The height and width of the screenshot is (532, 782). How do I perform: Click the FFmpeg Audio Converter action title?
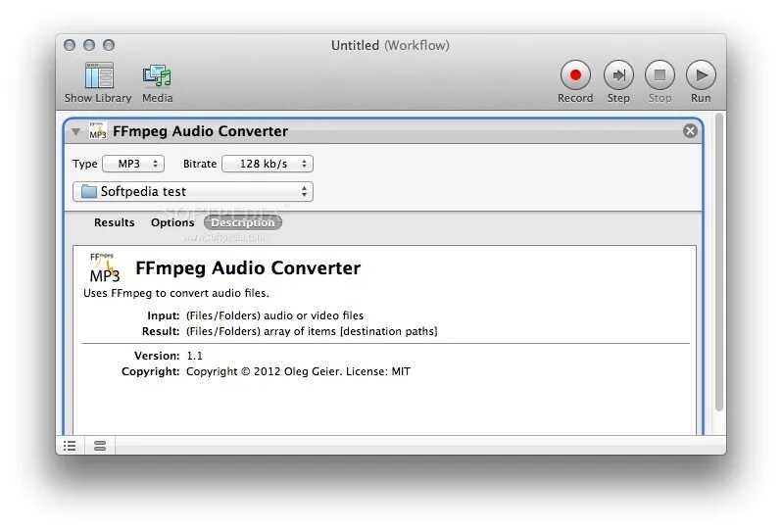click(x=201, y=131)
